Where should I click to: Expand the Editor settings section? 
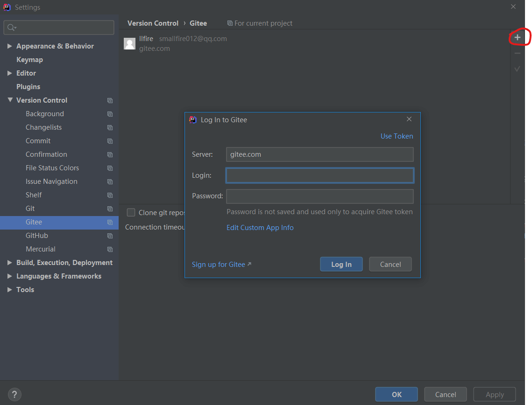10,73
